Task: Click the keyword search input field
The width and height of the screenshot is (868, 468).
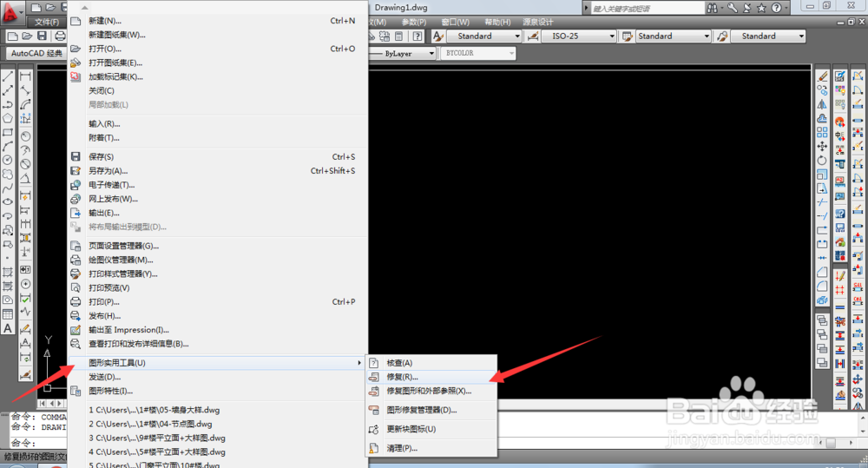Action: coord(648,9)
